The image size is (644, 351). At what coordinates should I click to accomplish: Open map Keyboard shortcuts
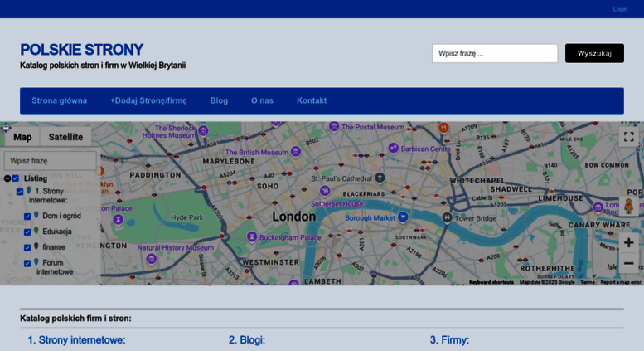[x=491, y=282]
